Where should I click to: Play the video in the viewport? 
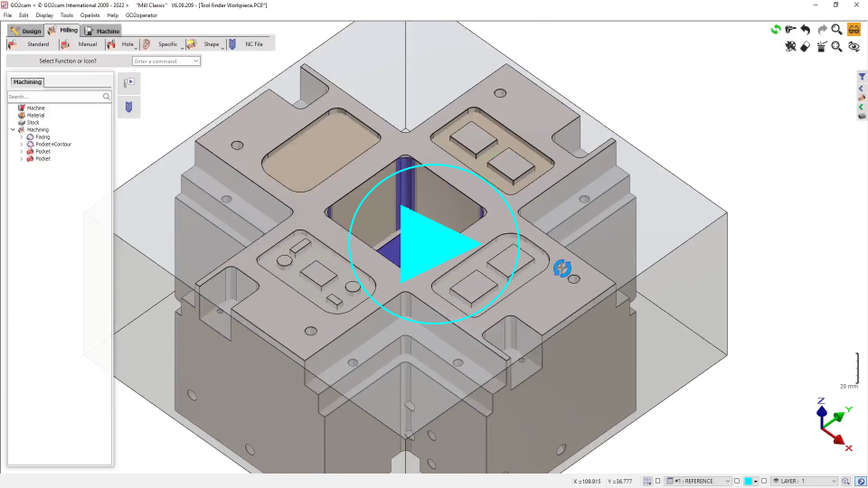pyautogui.click(x=434, y=244)
